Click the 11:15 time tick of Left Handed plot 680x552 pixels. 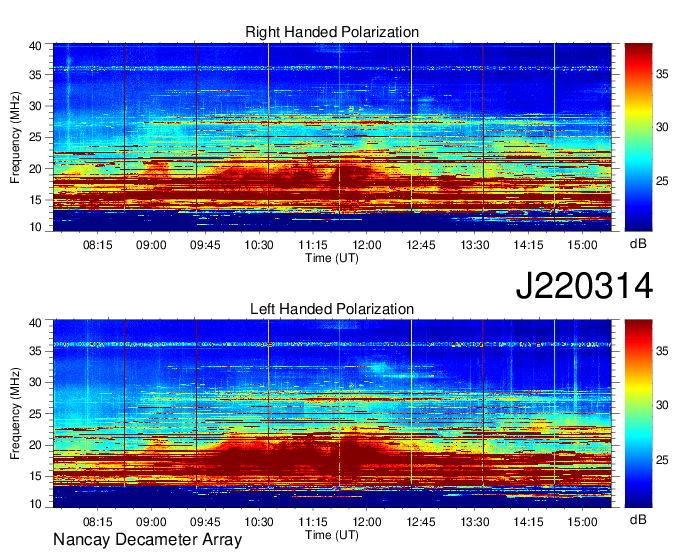coord(313,522)
